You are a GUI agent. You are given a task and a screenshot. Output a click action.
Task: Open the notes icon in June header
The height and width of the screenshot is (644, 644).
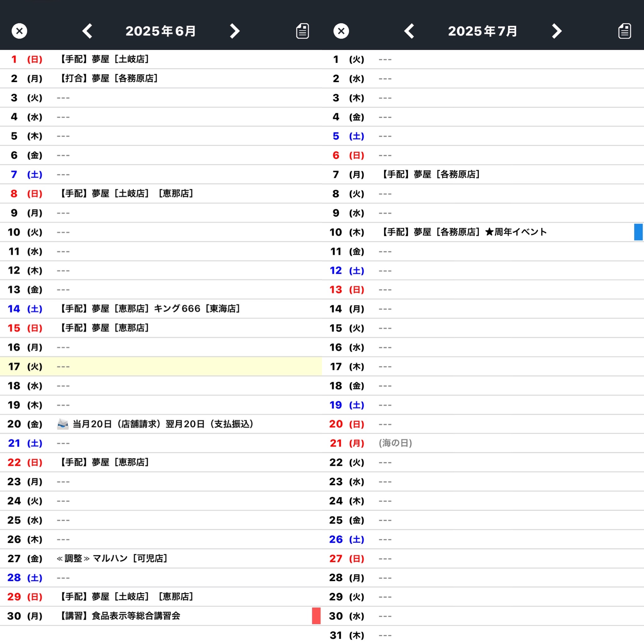302,31
